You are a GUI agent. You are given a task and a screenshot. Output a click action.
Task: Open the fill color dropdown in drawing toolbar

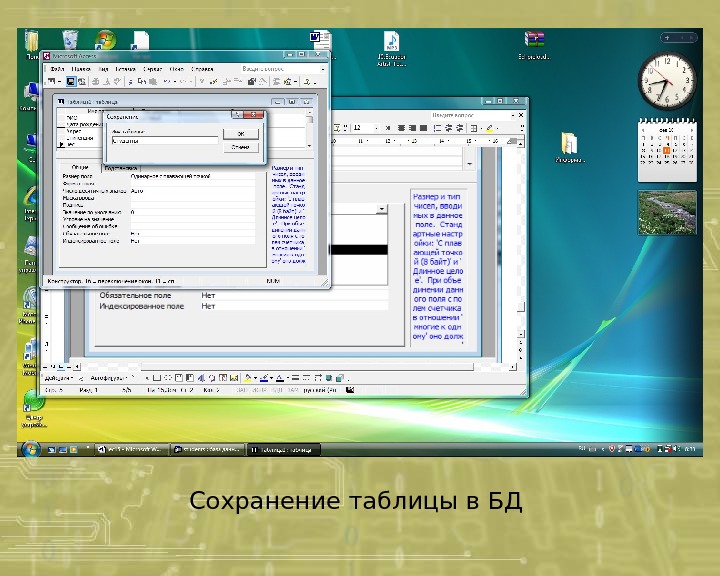[x=255, y=378]
